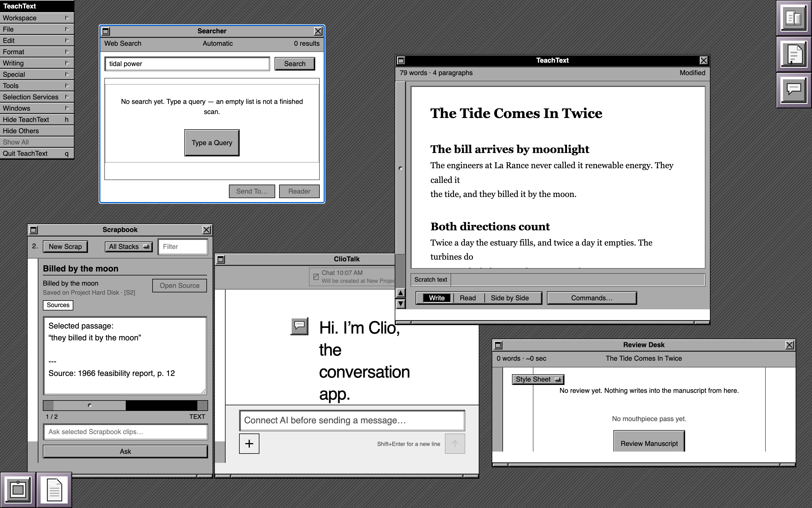This screenshot has height=508, width=812.
Task: Click the TeachText scroll up arrow
Action: click(401, 293)
